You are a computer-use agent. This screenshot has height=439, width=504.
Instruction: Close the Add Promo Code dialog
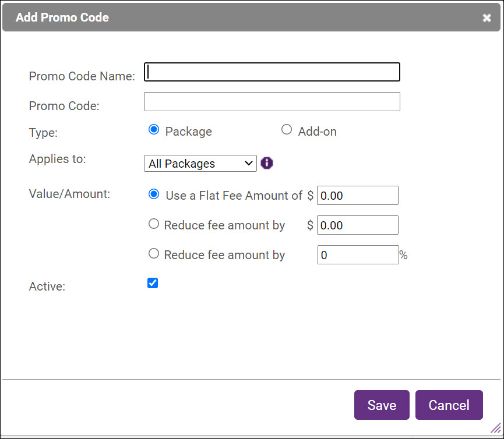487,18
